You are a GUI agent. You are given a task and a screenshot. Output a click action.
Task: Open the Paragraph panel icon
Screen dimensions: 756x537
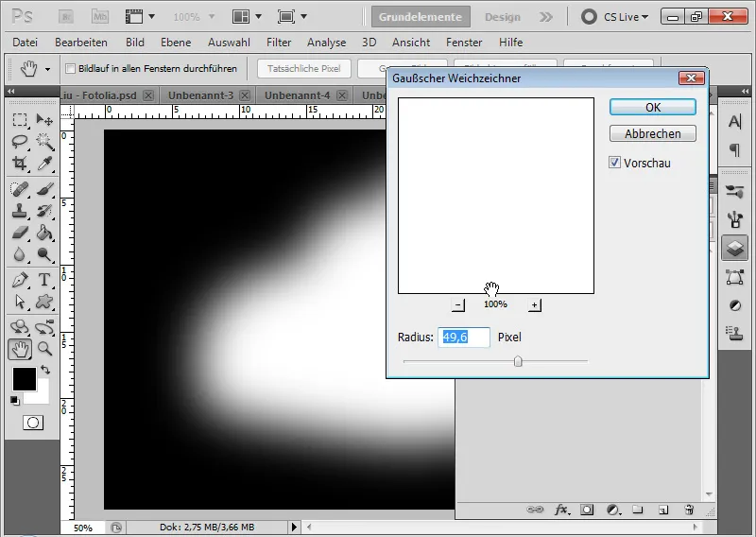[734, 150]
